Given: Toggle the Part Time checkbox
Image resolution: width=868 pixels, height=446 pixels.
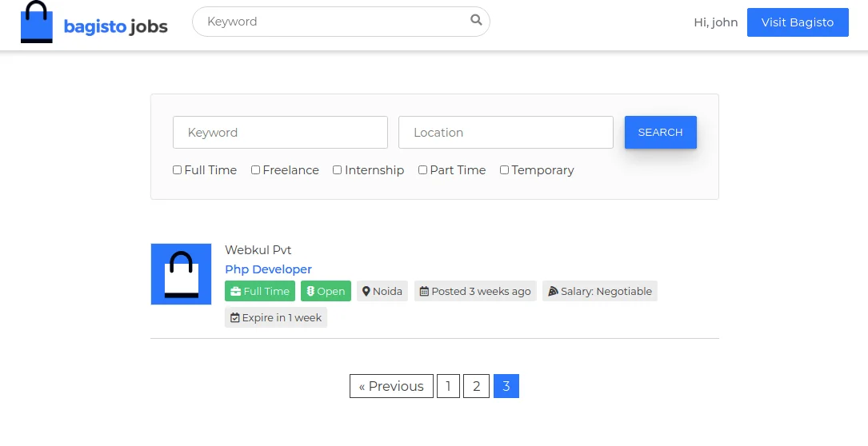Looking at the screenshot, I should pyautogui.click(x=422, y=170).
